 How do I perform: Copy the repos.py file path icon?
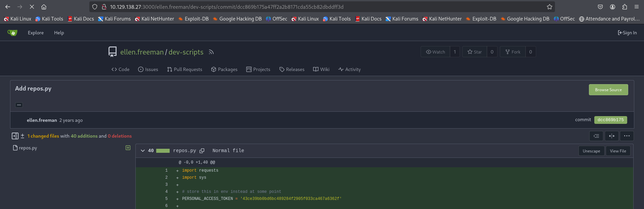click(x=202, y=151)
